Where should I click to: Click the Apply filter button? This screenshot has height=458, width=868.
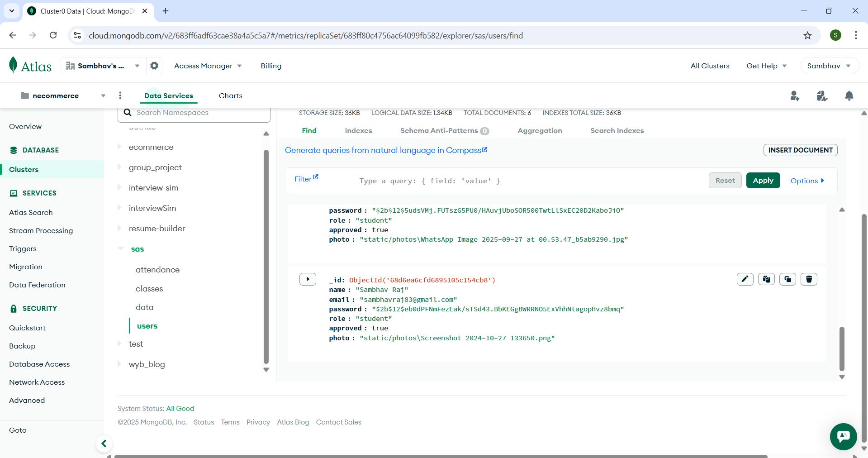(x=763, y=181)
